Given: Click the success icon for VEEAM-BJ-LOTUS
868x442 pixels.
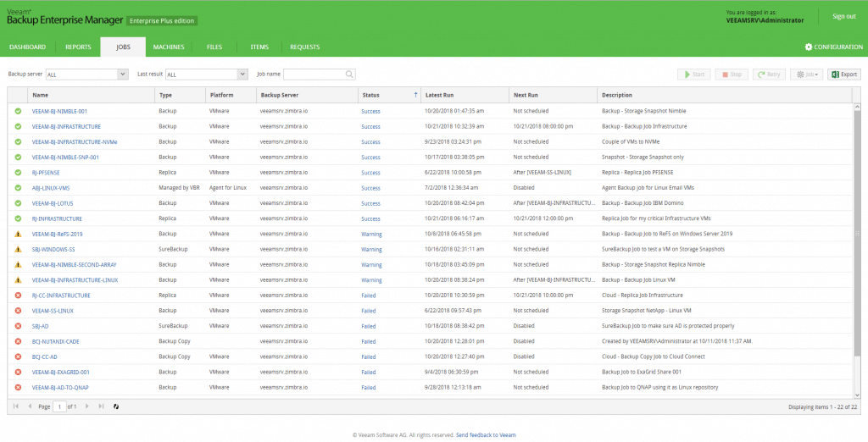Looking at the screenshot, I should pos(18,203).
